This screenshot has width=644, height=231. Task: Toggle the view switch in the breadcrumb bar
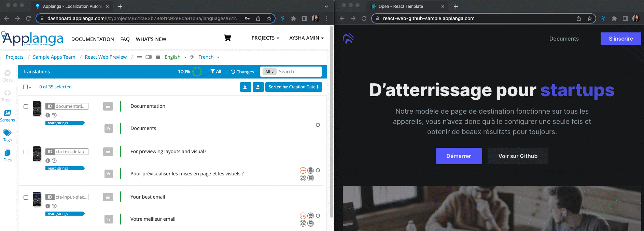(149, 57)
